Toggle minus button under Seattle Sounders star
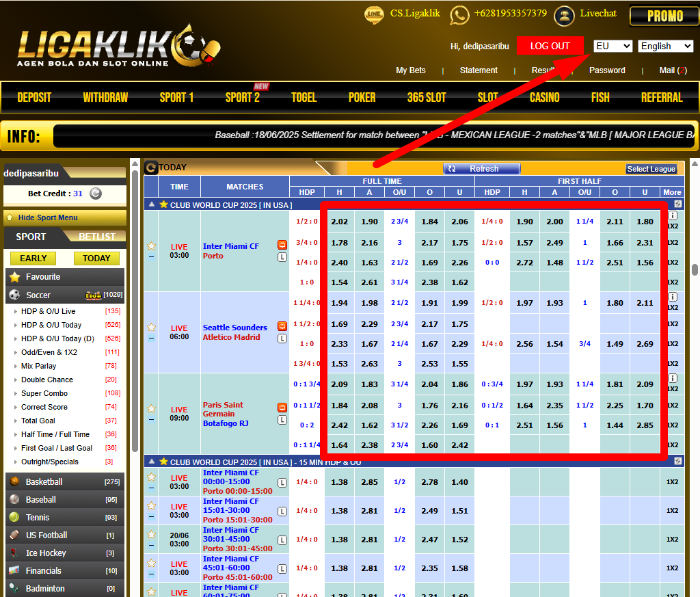 pos(151,338)
